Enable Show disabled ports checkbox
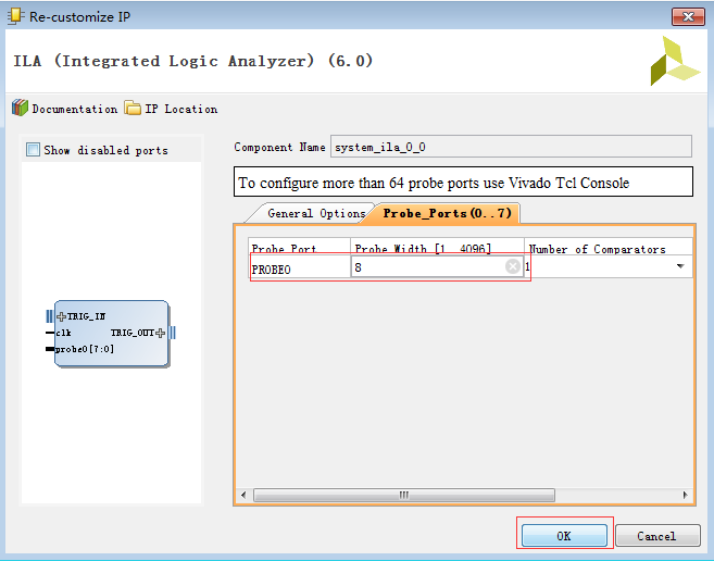The height and width of the screenshot is (561, 715). pyautogui.click(x=33, y=150)
